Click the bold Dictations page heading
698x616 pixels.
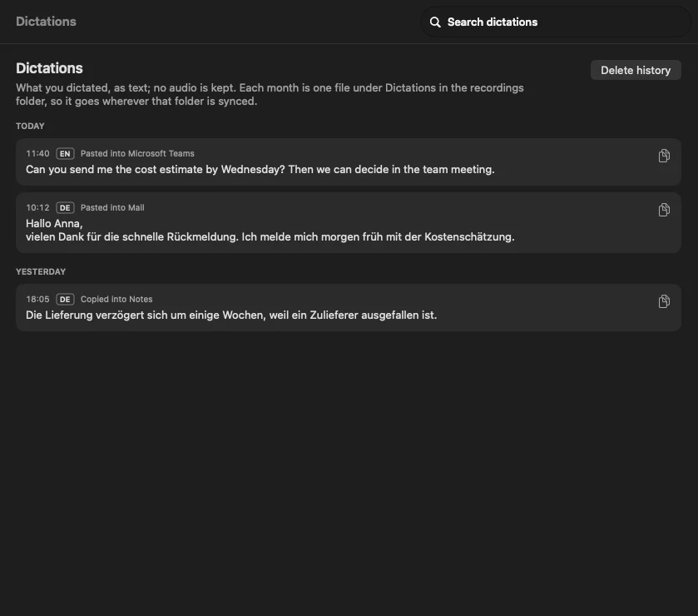[49, 68]
